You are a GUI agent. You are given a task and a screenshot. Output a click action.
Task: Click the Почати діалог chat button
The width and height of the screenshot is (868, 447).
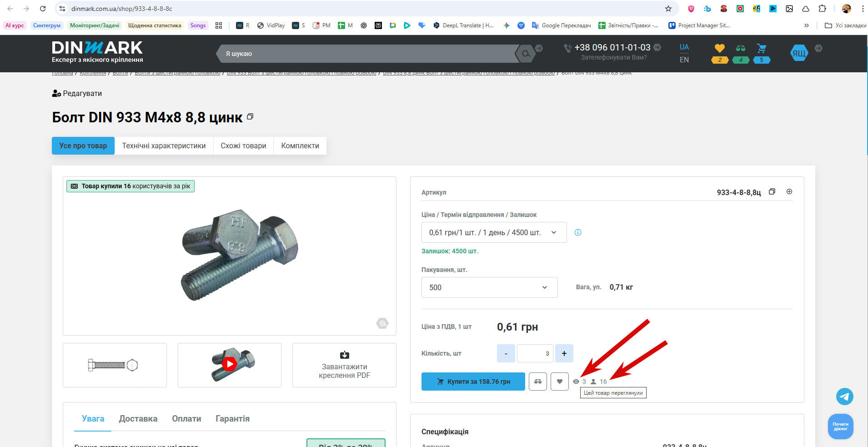click(x=841, y=427)
